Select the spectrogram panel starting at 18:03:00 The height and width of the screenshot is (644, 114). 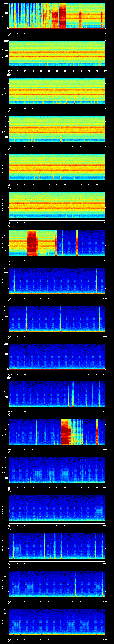(x=57, y=53)
